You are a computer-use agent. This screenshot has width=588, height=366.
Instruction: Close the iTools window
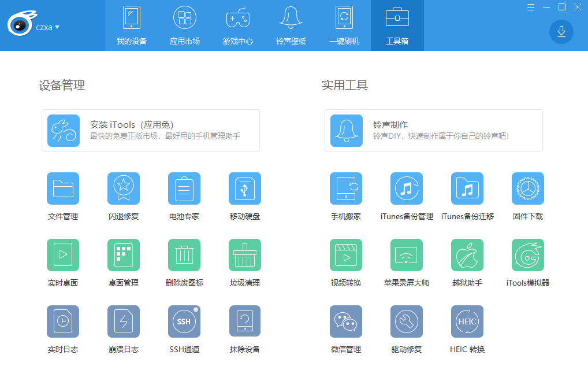point(578,7)
